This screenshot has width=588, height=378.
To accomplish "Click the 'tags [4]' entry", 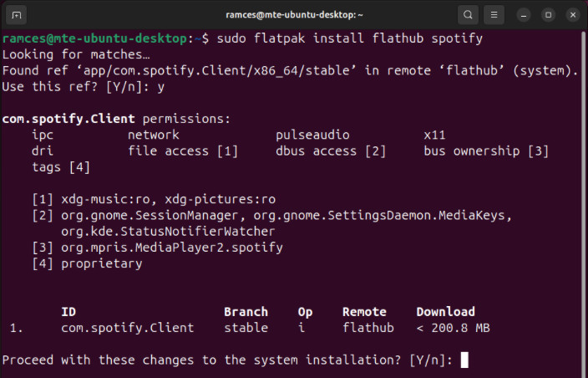I will pos(61,167).
